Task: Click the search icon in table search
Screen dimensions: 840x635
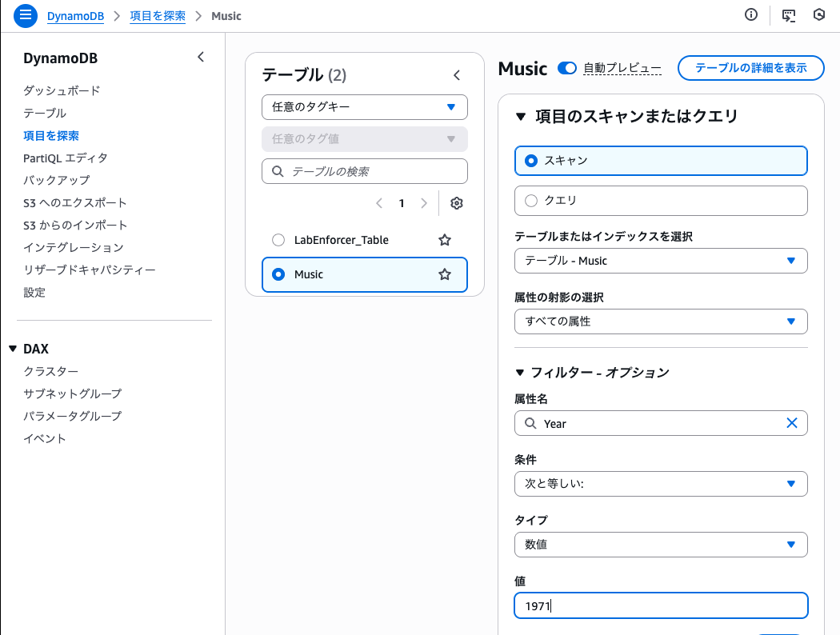Action: 278,171
